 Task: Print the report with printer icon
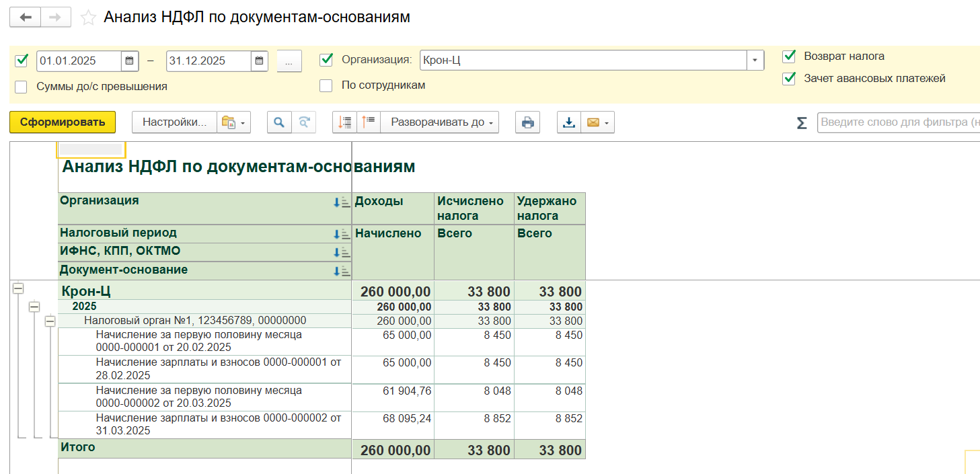click(x=528, y=122)
